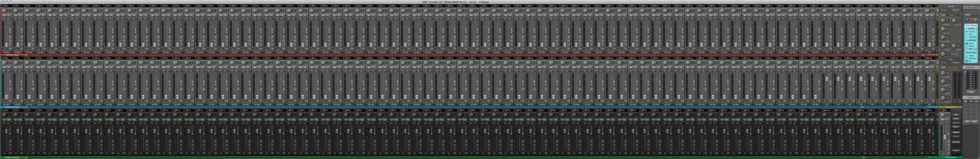Mute Hardware Inputs 17/18 channel
980x159 pixels.
pos(50,15)
